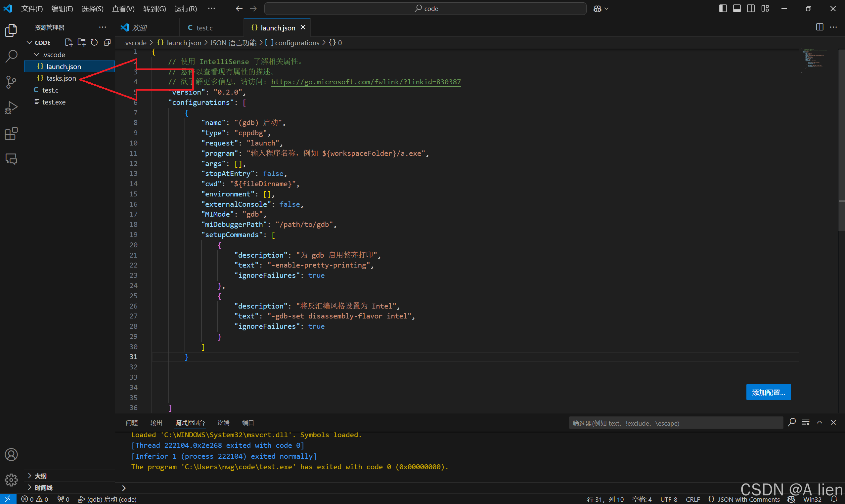This screenshot has height=504, width=845.
Task: Open the 终端 terminal panel tab
Action: click(x=223, y=423)
